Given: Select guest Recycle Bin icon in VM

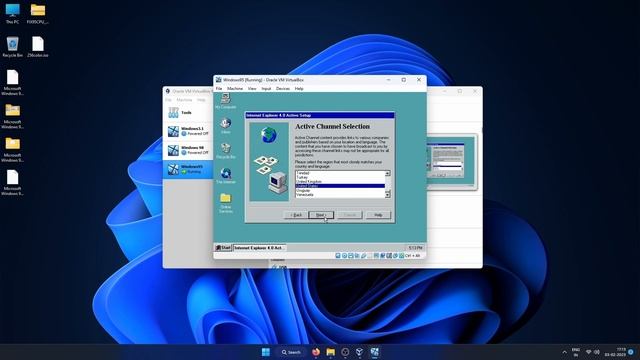Looking at the screenshot, I should coord(225,151).
